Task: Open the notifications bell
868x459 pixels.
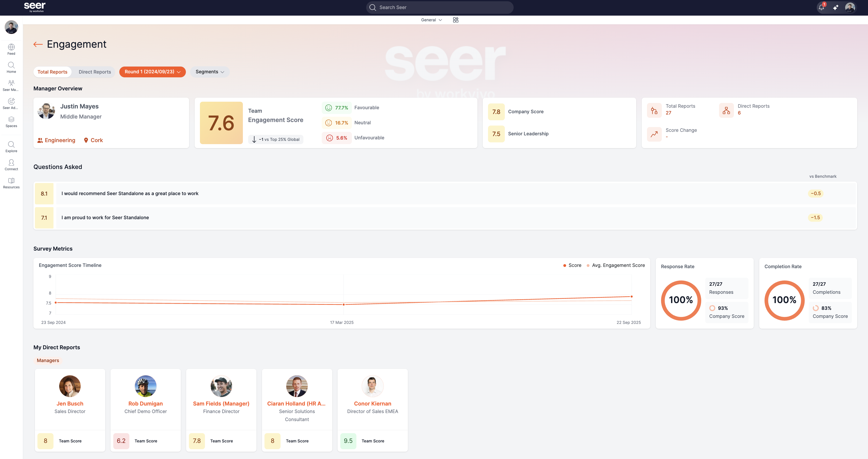Action: tap(822, 8)
